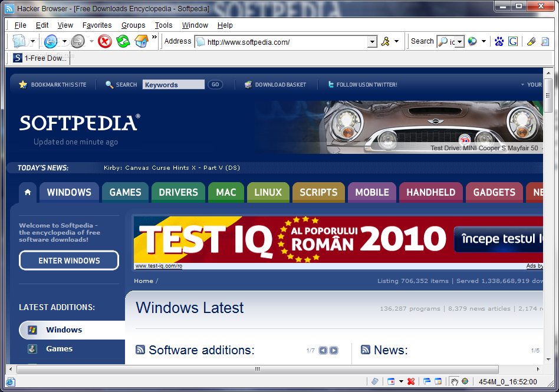Stop loading with the red X icon
Image resolution: width=559 pixels, height=392 pixels.
tap(105, 41)
